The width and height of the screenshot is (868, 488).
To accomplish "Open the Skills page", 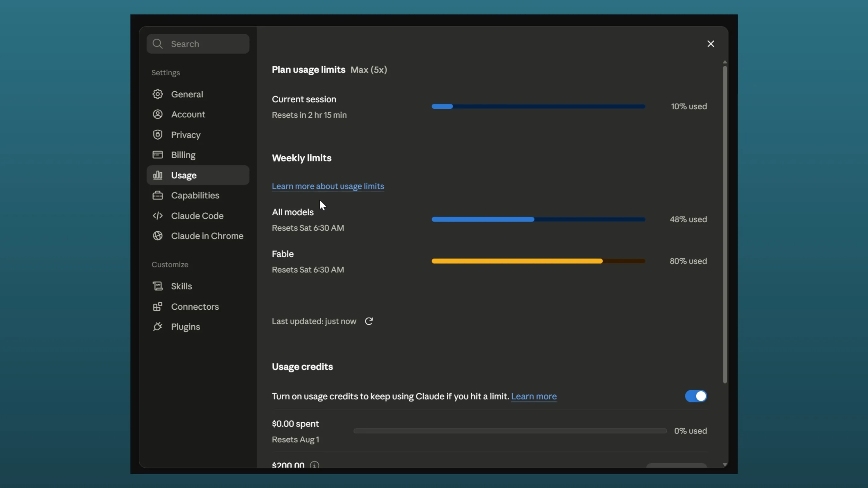I will click(198, 286).
